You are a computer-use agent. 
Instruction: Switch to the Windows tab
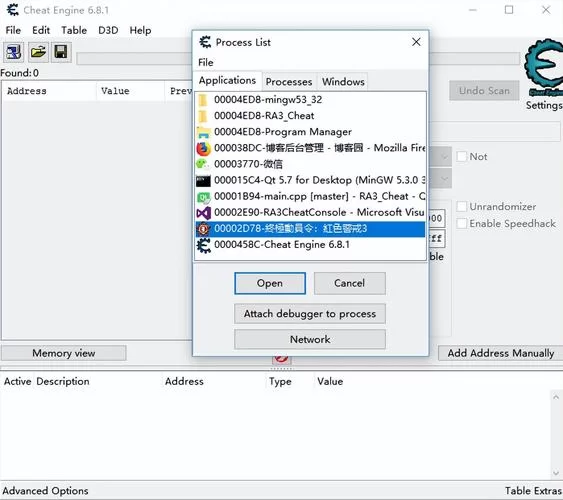click(x=343, y=82)
